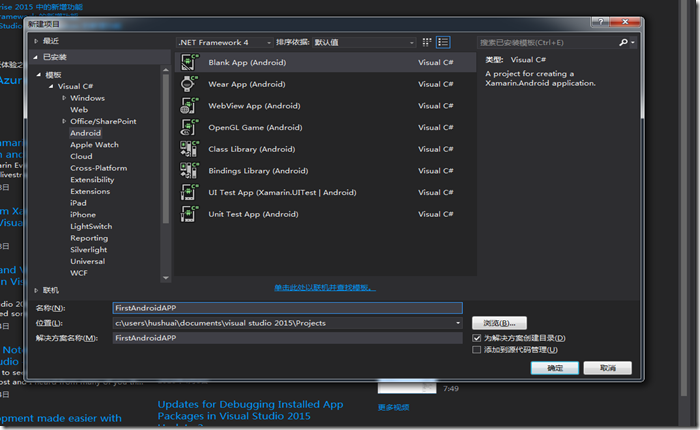Viewport: 700px width, 430px height.
Task: Choose the UI Test App template icon
Action: (189, 192)
